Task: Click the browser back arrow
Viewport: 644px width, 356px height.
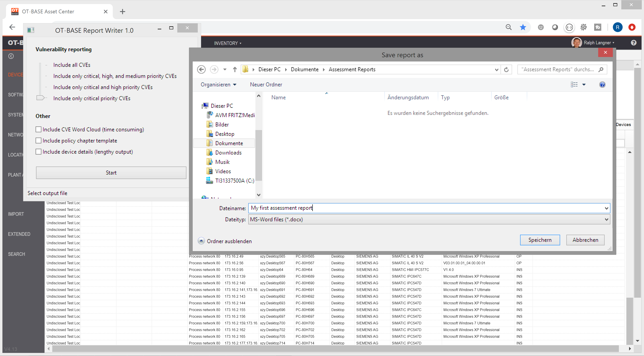Action: pos(12,27)
